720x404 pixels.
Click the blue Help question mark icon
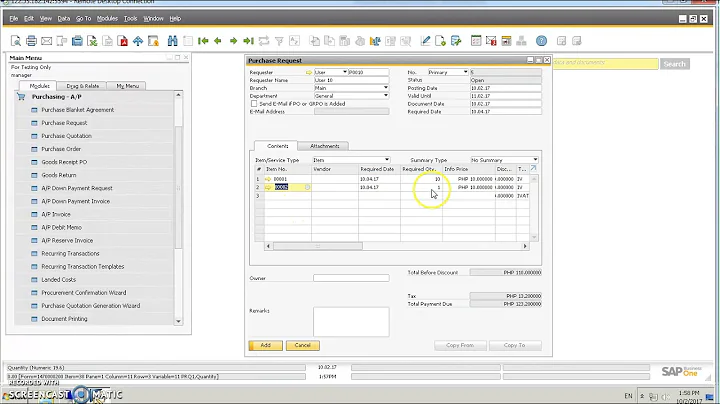541,41
